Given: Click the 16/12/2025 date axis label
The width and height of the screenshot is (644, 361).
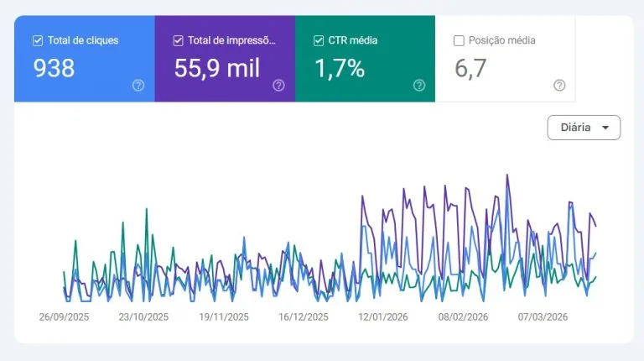Looking at the screenshot, I should click(304, 317).
